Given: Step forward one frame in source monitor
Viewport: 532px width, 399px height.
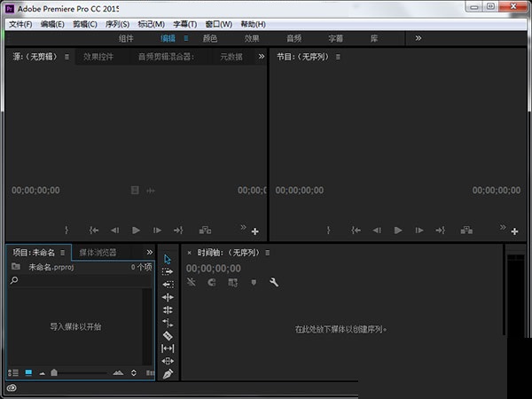Looking at the screenshot, I should [157, 231].
